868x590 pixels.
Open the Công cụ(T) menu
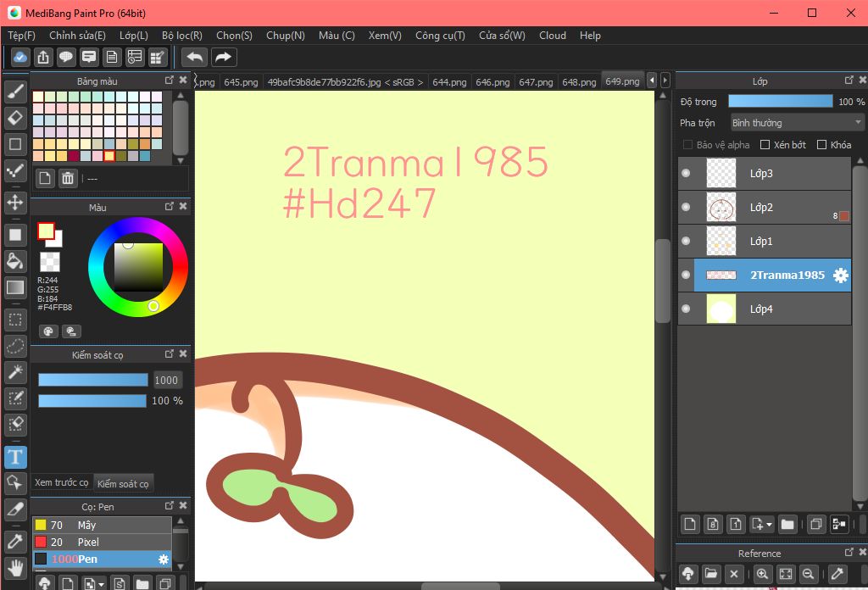click(x=440, y=36)
